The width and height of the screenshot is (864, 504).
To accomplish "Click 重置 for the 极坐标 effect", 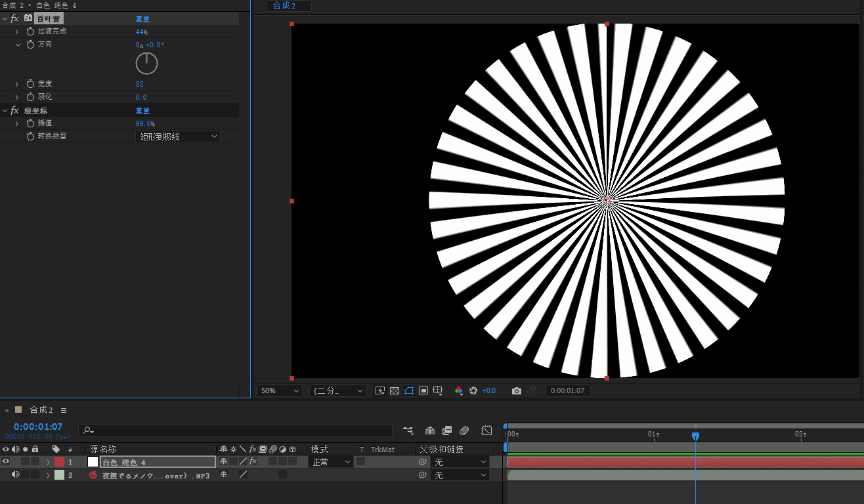I will tap(142, 111).
